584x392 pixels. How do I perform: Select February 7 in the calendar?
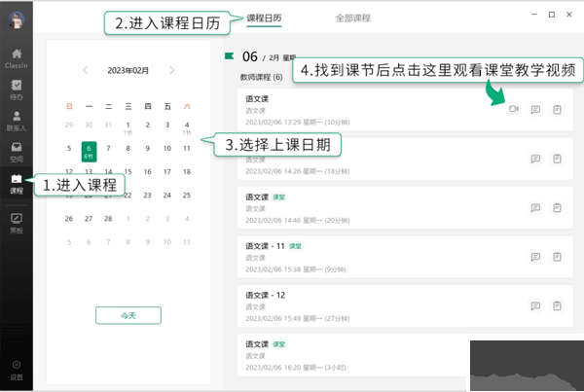click(108, 148)
